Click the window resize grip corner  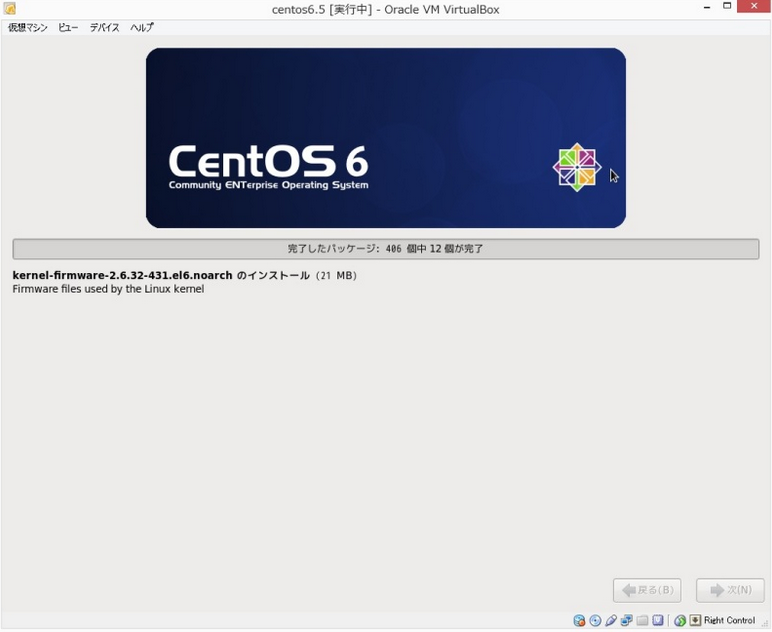coord(766,623)
